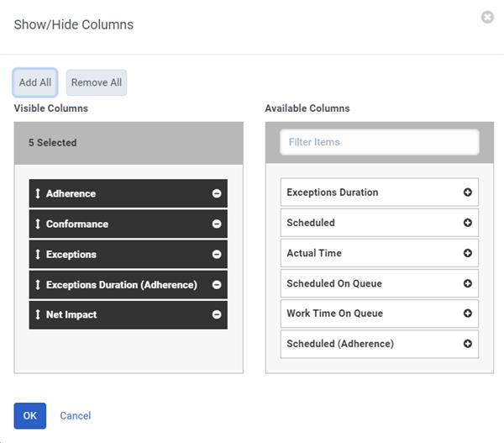Select the Scheduled (Adherence) available label
This screenshot has height=443, width=504.
340,344
